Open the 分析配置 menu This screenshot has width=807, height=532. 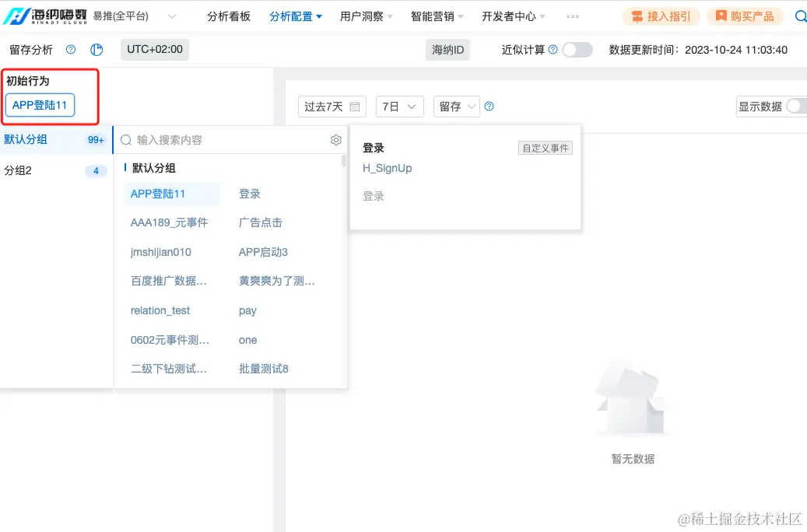[296, 16]
